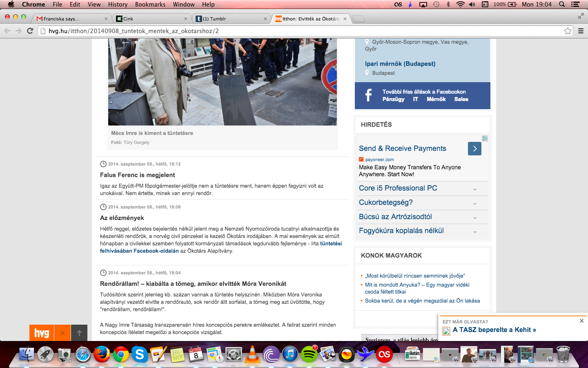Viewport: 588px width, 368px height.
Task: Click the hvg logo button
Action: click(x=42, y=333)
